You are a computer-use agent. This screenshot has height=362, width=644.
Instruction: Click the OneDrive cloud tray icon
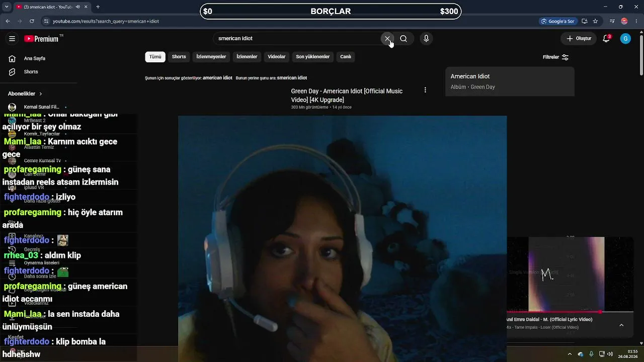coord(581,354)
